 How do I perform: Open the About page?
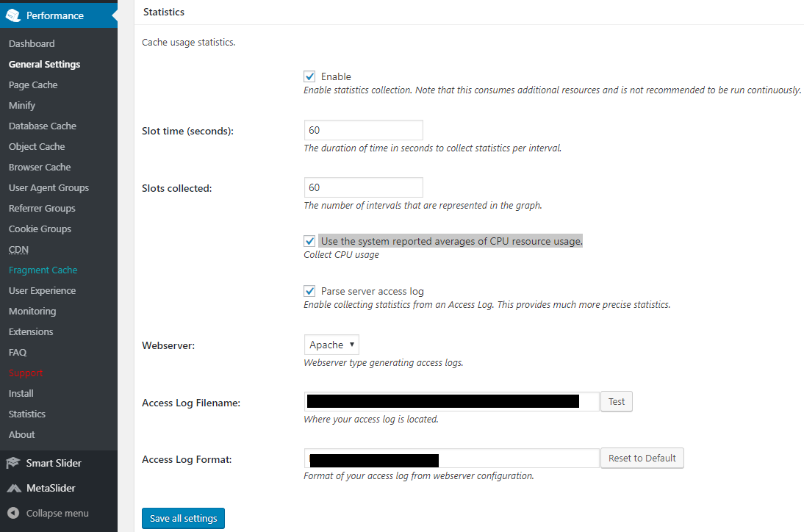21,434
